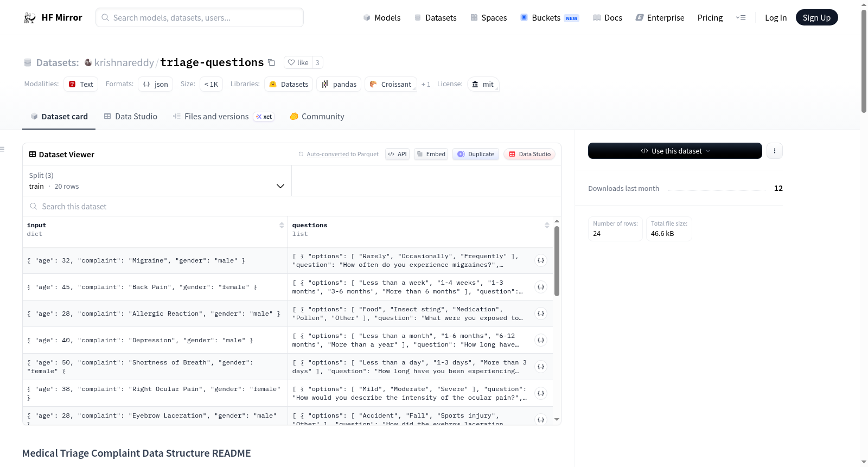Expand the Allergic Reaction row questions cell
The image size is (868, 467).
541,314
